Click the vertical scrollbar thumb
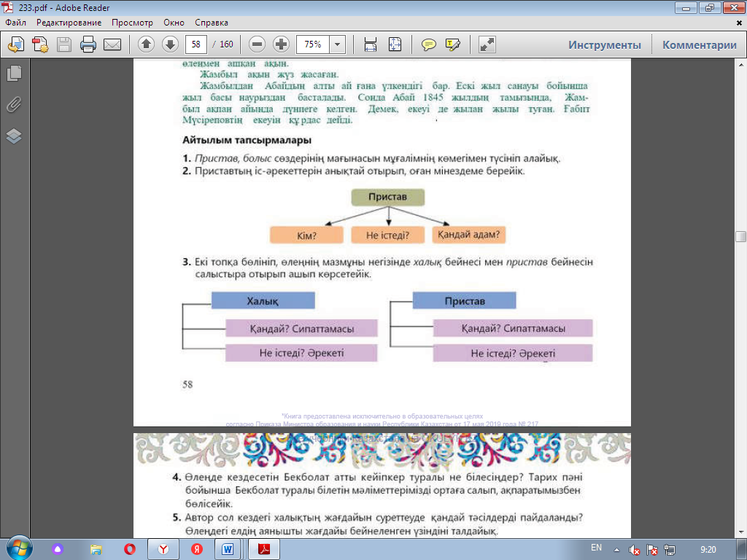Viewport: 747px width, 560px height. point(740,237)
